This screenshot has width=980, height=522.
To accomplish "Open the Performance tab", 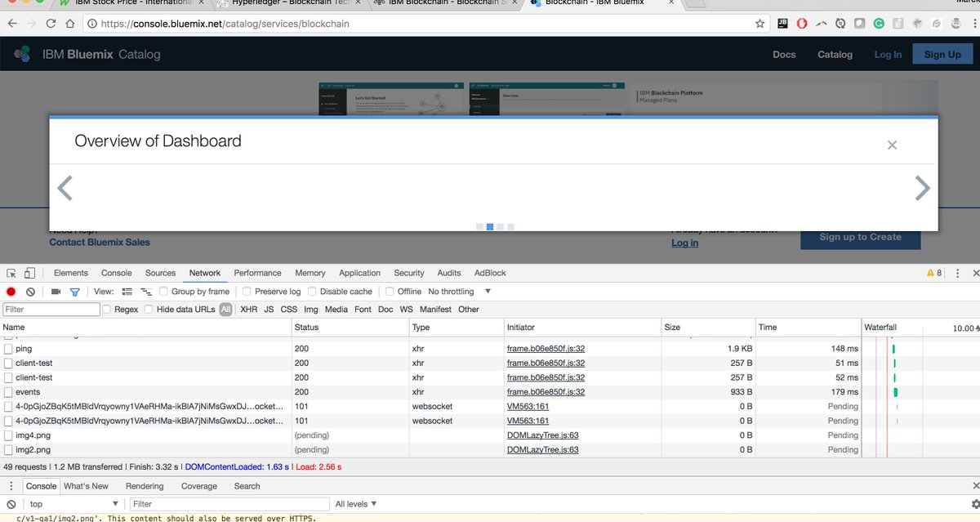I will tap(257, 273).
